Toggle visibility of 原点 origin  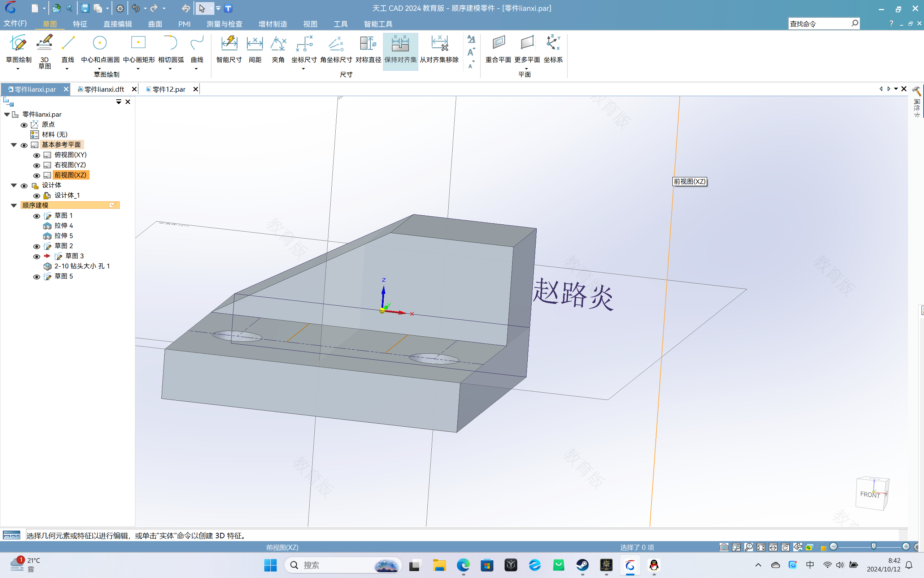[24, 125]
